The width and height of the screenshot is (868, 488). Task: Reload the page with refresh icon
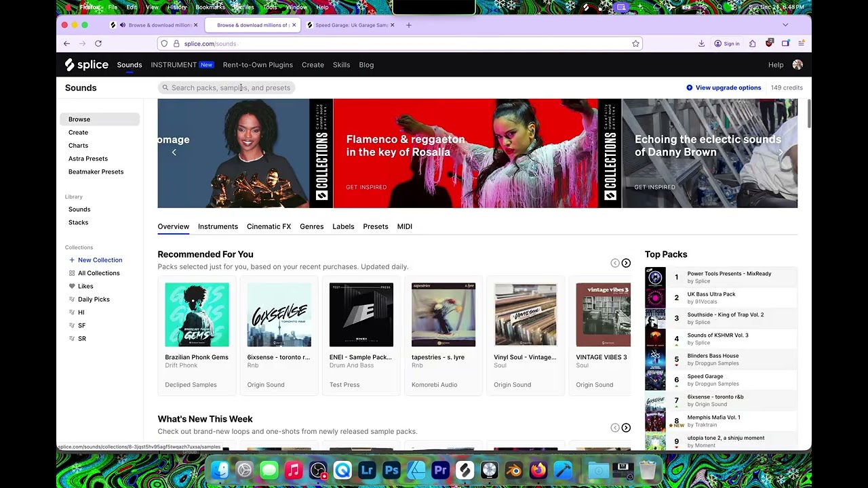pyautogui.click(x=98, y=43)
